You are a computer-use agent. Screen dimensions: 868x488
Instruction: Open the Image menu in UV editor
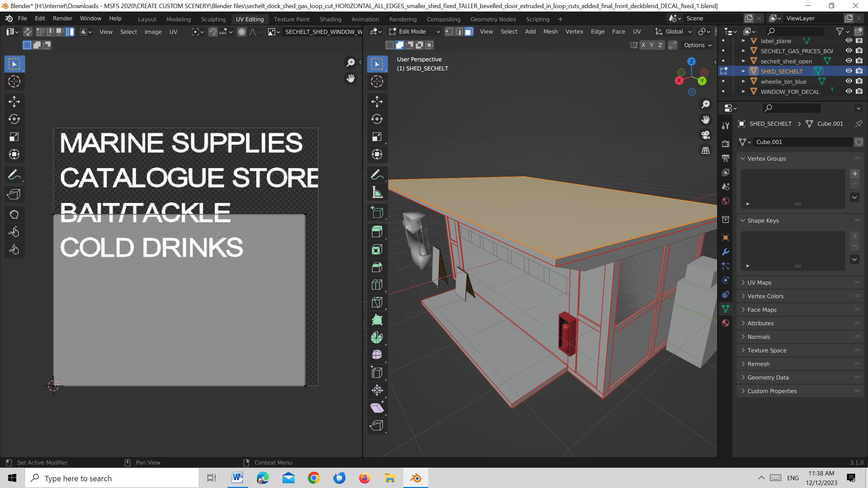point(153,32)
